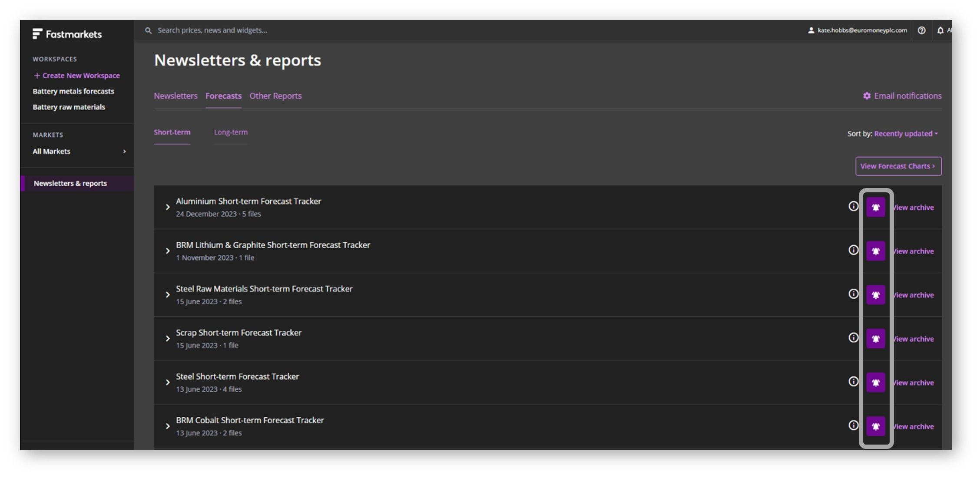Toggle alert bell for Scrap Short-term Forecast Tracker
Viewport: 980px width, 478px height.
[x=876, y=339]
